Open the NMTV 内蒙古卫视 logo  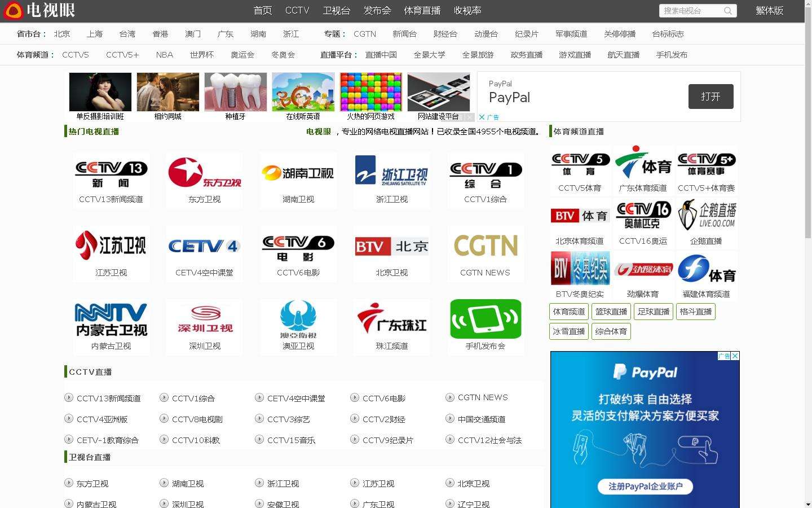click(x=111, y=319)
